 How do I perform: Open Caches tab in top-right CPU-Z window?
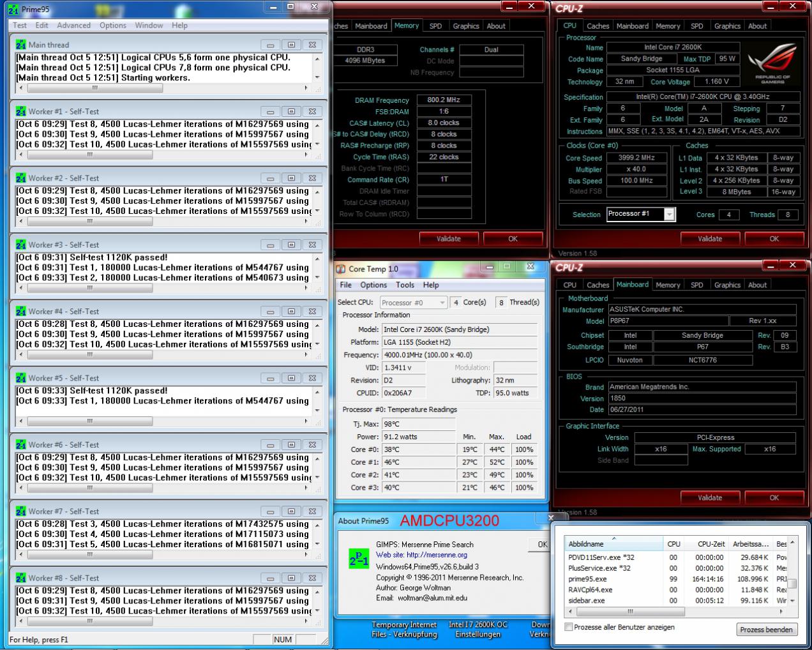(x=598, y=26)
